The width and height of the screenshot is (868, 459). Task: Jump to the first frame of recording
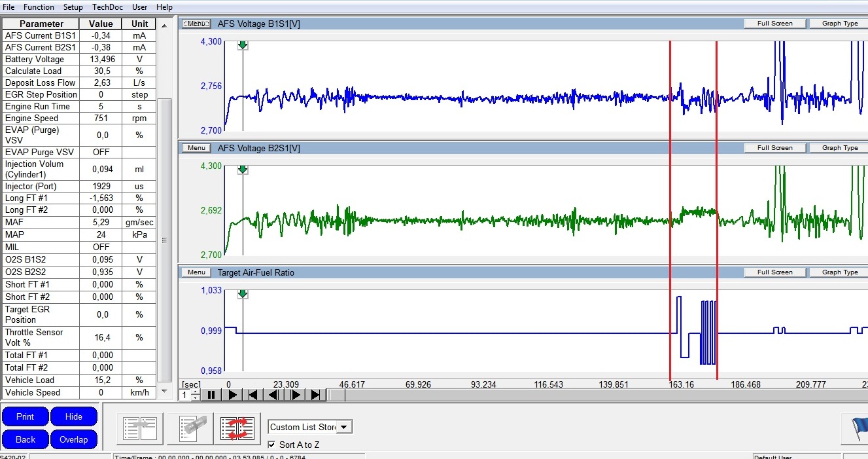[x=252, y=395]
